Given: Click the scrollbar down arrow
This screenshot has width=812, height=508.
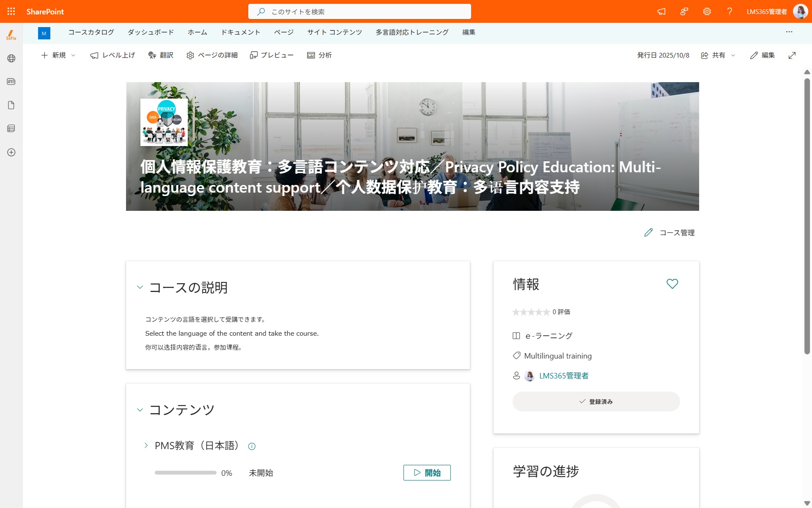Looking at the screenshot, I should click(807, 503).
